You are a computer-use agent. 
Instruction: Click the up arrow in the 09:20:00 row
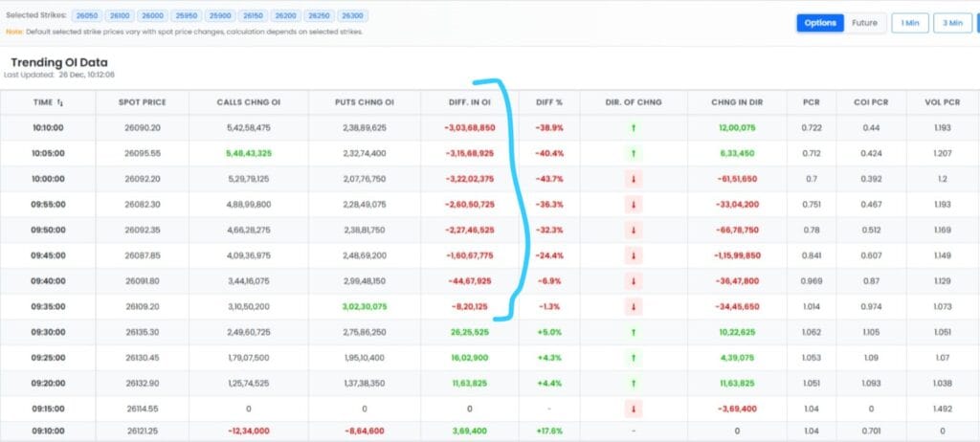point(633,384)
